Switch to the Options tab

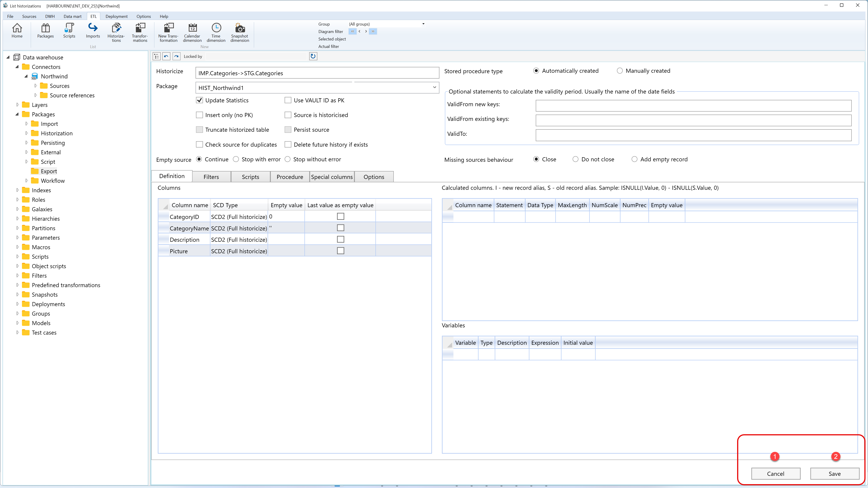tap(374, 177)
